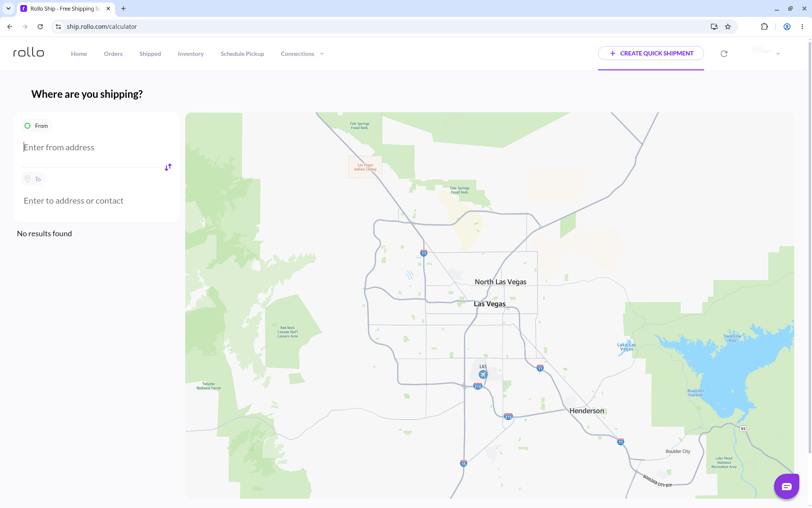Open the chat support bubble

pyautogui.click(x=786, y=486)
